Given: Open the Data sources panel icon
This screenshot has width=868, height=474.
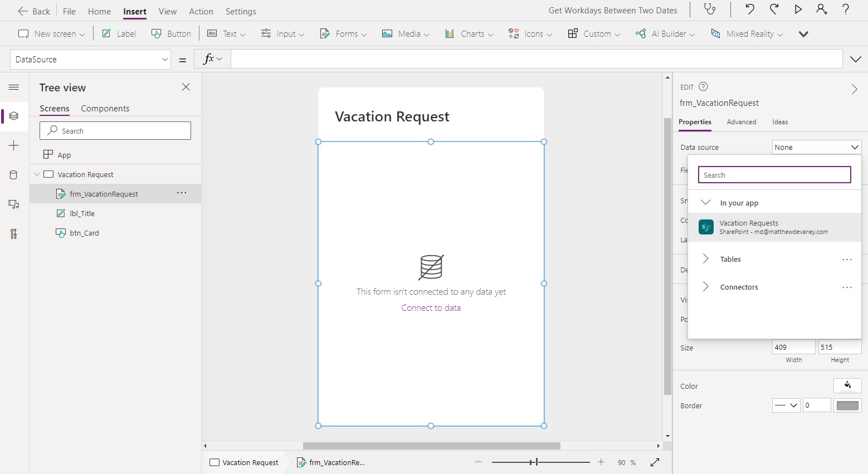Looking at the screenshot, I should (x=13, y=175).
